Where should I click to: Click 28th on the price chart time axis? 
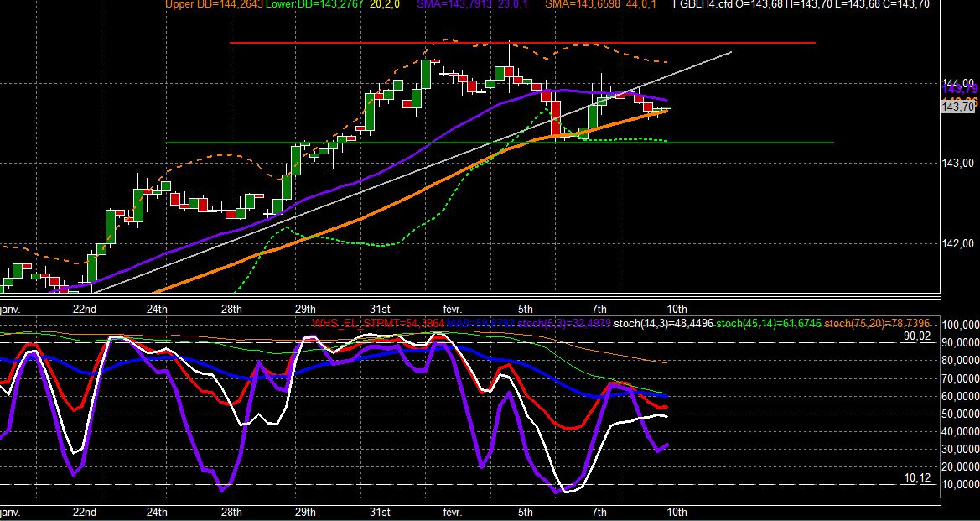click(231, 309)
